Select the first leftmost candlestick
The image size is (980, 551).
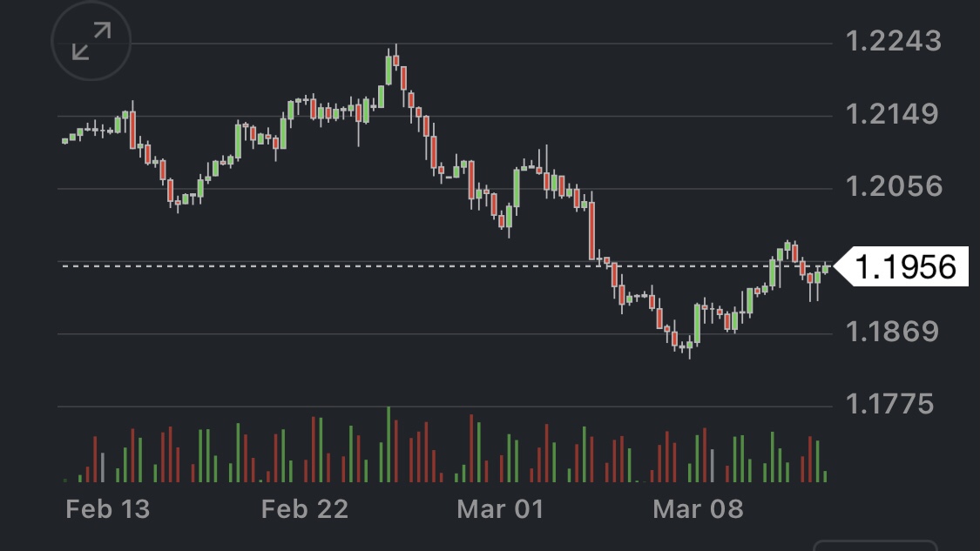coord(64,140)
